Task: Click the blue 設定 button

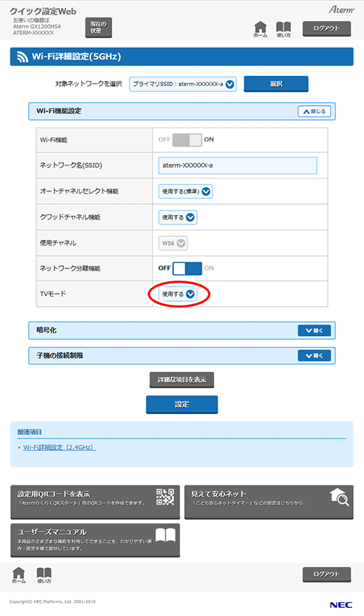Action: click(x=181, y=405)
